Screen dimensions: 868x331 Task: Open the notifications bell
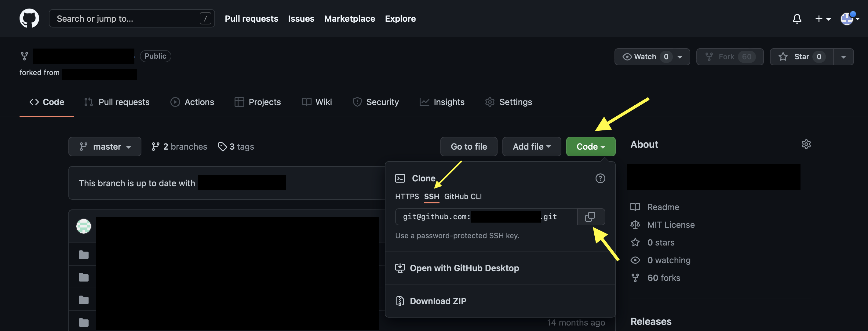tap(797, 19)
